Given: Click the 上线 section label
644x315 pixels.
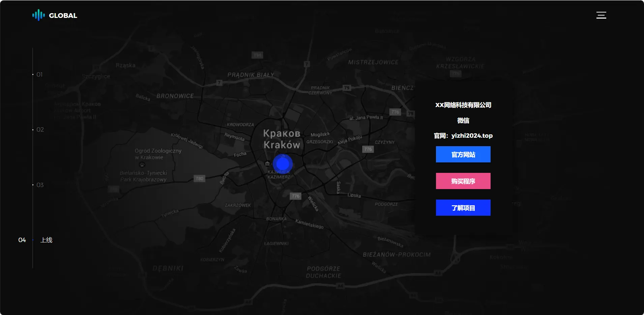Looking at the screenshot, I should click(47, 240).
